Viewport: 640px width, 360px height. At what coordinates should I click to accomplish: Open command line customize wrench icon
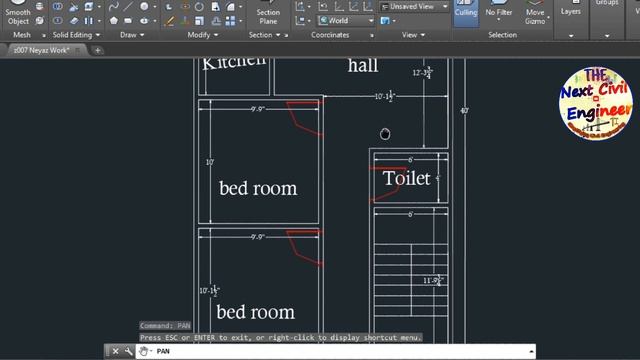[x=128, y=351]
